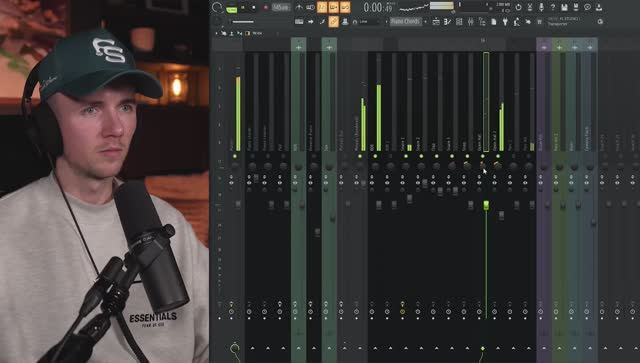Viewport: 640px width, 363px height.
Task: Click the save project disk icon
Action: click(564, 7)
